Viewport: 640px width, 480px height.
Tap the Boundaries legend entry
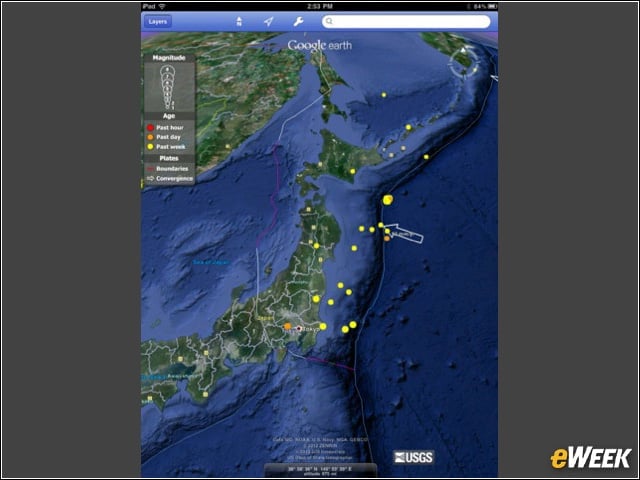168,169
